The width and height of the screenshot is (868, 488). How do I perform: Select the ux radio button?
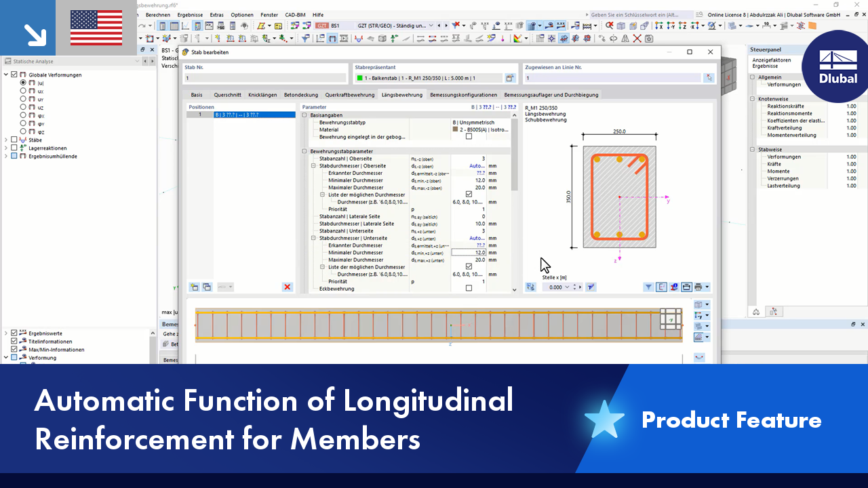23,91
